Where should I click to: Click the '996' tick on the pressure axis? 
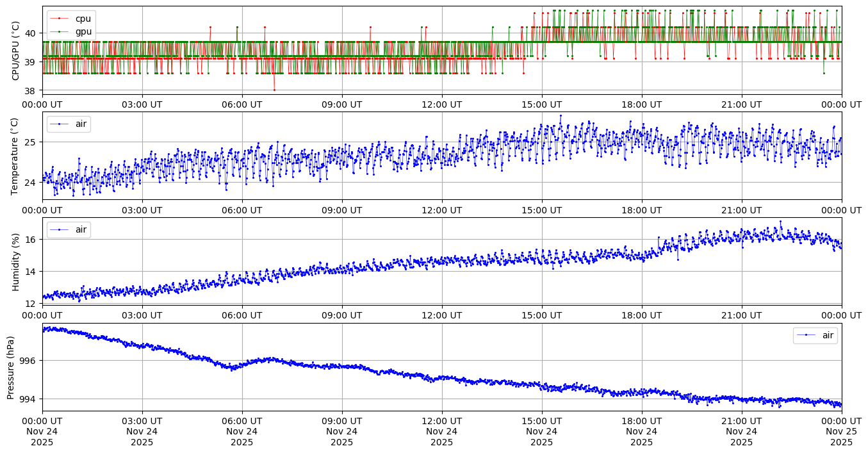coord(29,361)
